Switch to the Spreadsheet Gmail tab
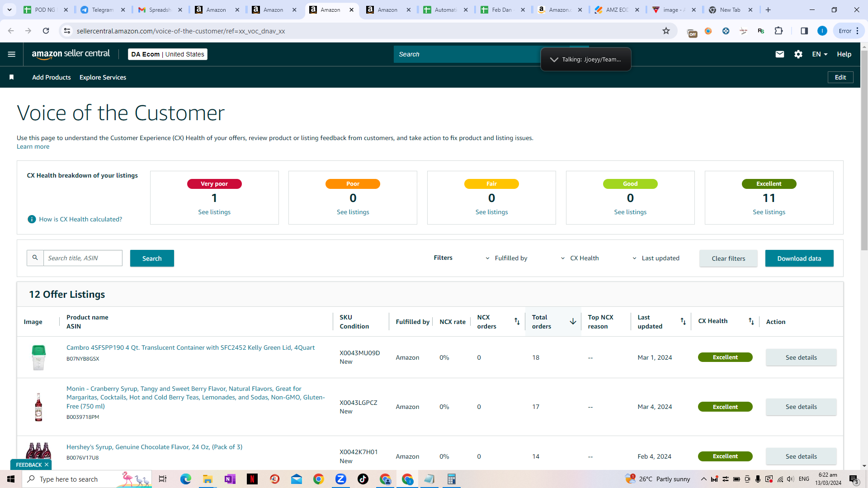Image resolution: width=868 pixels, height=488 pixels. click(x=160, y=9)
